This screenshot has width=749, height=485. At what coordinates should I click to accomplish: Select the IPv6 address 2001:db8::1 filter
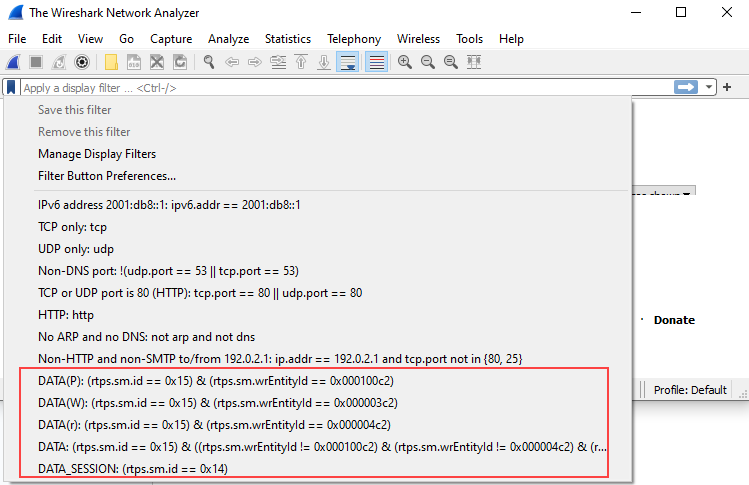pos(169,205)
